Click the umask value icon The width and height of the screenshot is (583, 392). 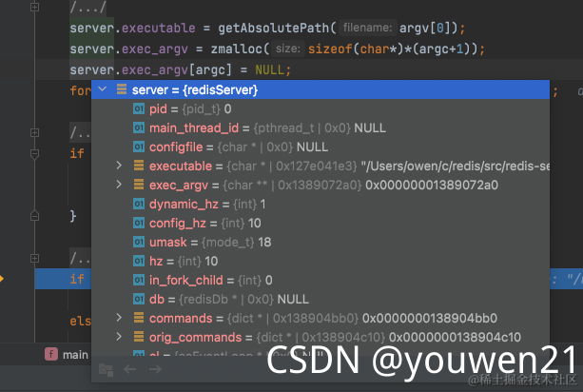139,242
